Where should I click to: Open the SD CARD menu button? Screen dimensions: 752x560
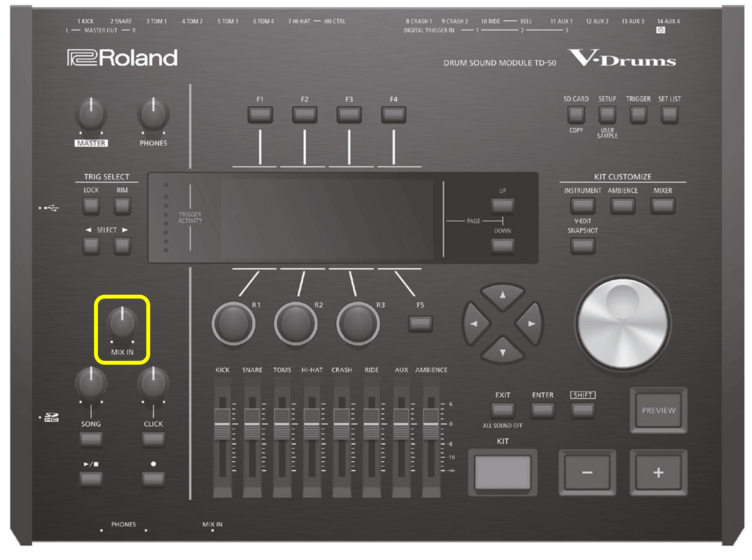576,115
